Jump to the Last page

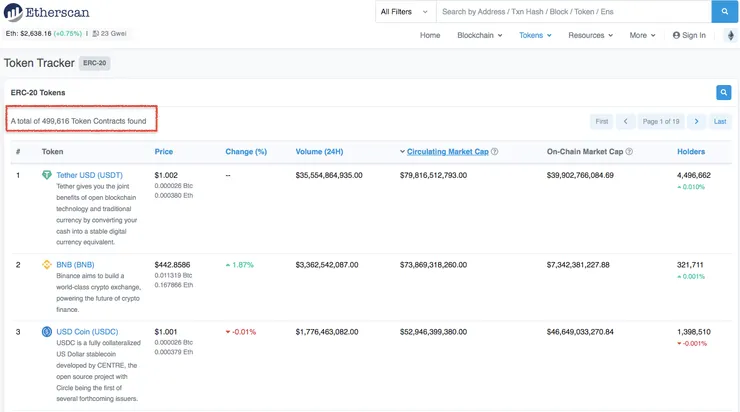point(720,121)
